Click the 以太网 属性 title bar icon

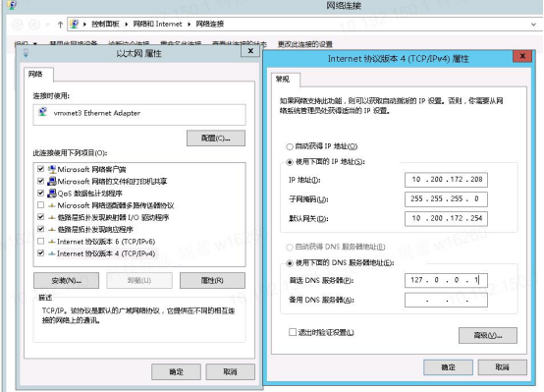[26, 53]
